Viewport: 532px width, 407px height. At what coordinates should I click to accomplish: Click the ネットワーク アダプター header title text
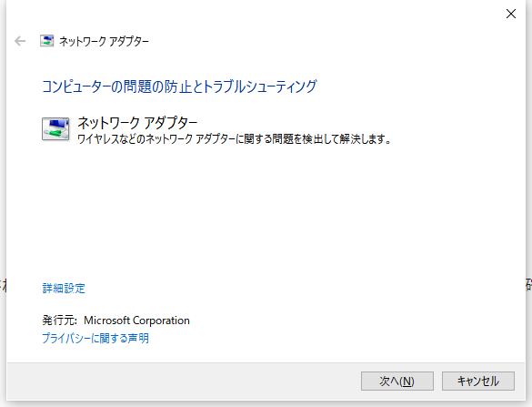(105, 42)
